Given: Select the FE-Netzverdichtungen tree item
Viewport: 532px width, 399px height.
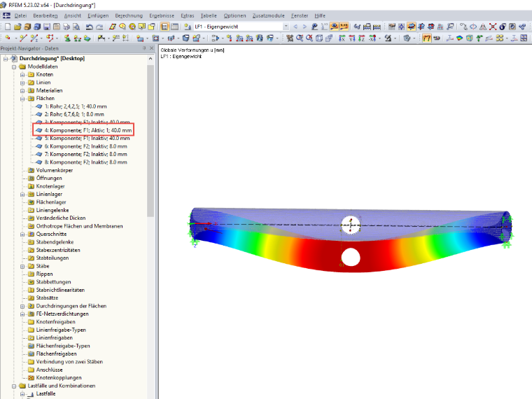Looking at the screenshot, I should (x=62, y=314).
